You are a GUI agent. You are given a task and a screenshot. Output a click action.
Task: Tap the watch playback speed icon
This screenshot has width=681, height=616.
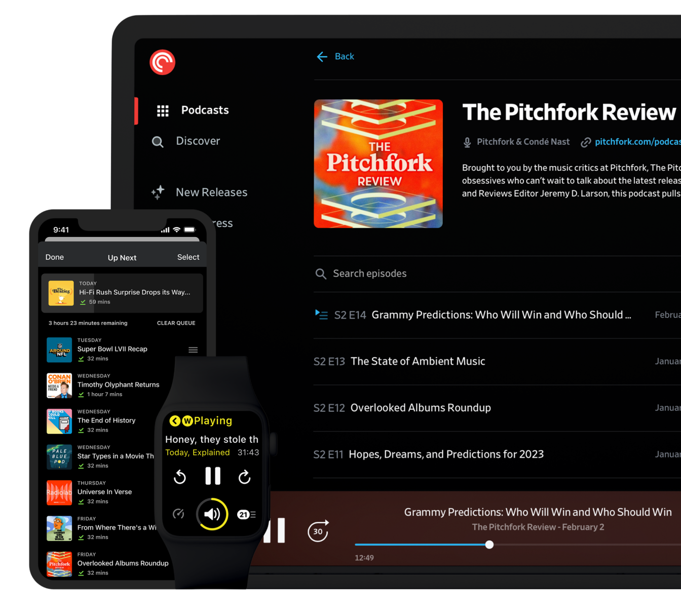pos(178,514)
